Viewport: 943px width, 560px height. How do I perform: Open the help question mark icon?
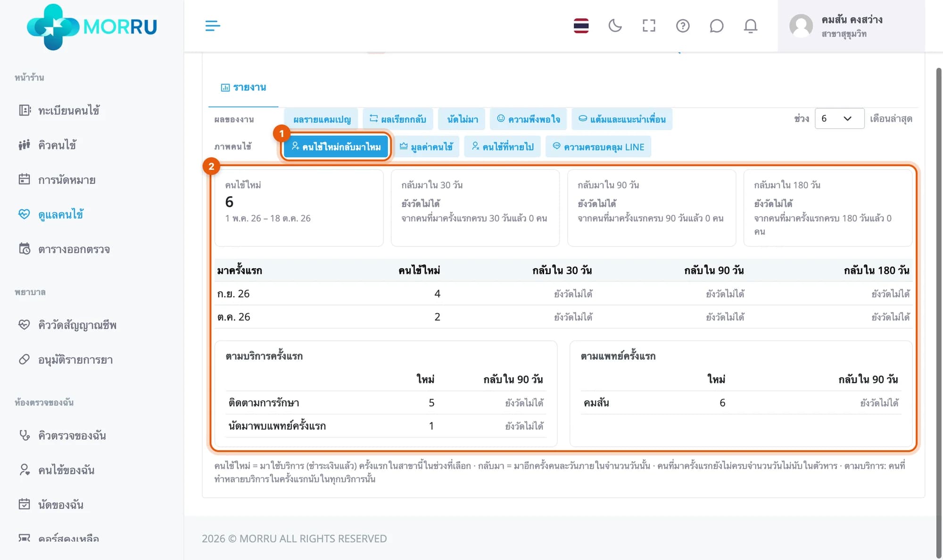click(683, 26)
